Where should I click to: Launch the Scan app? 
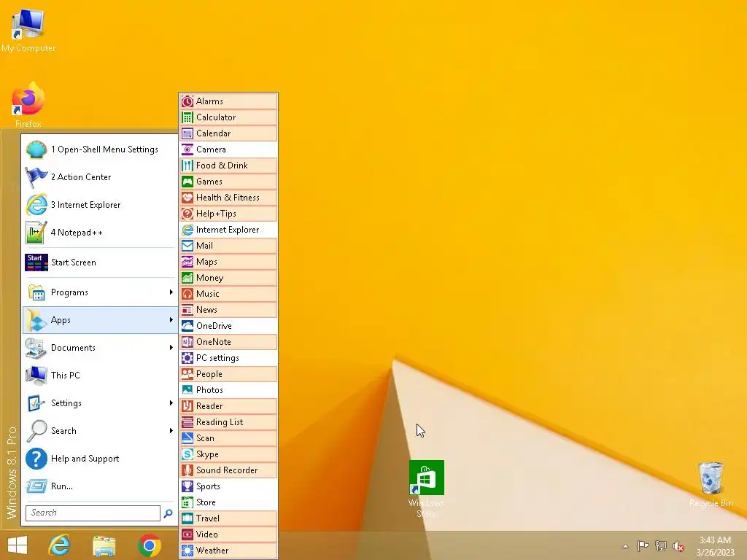[228, 437]
